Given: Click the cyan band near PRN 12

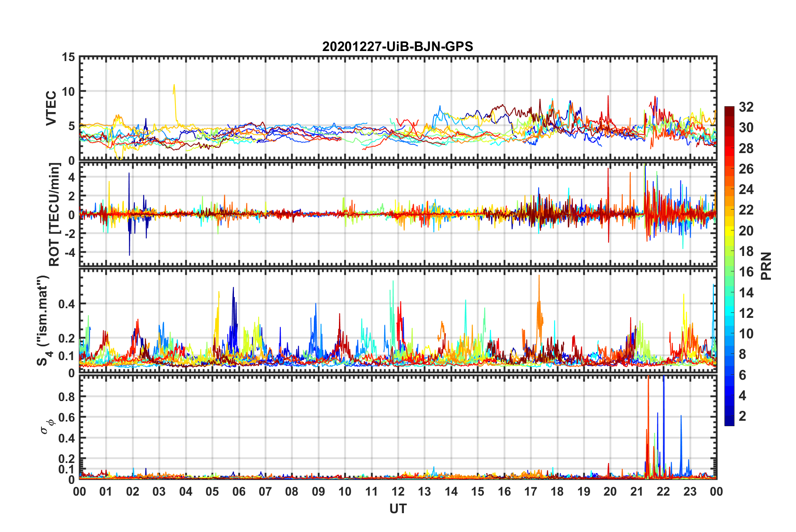Looking at the screenshot, I should pyautogui.click(x=729, y=313).
